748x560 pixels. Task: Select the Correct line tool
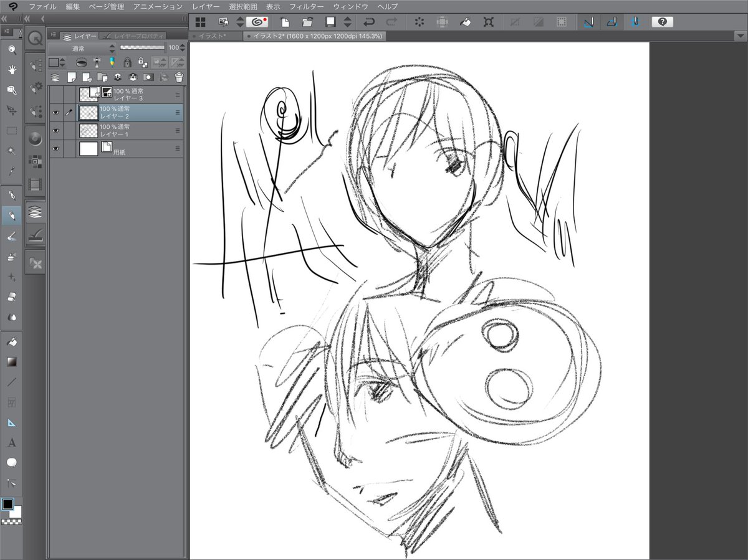11,483
